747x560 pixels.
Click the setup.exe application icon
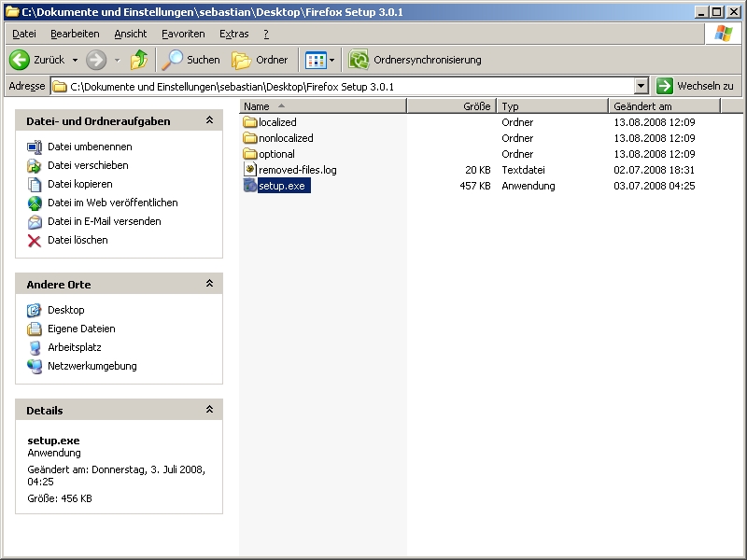coord(250,185)
